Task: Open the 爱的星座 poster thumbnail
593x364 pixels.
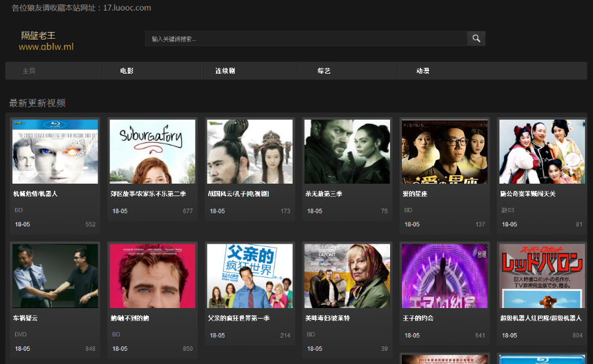Action: 444,151
